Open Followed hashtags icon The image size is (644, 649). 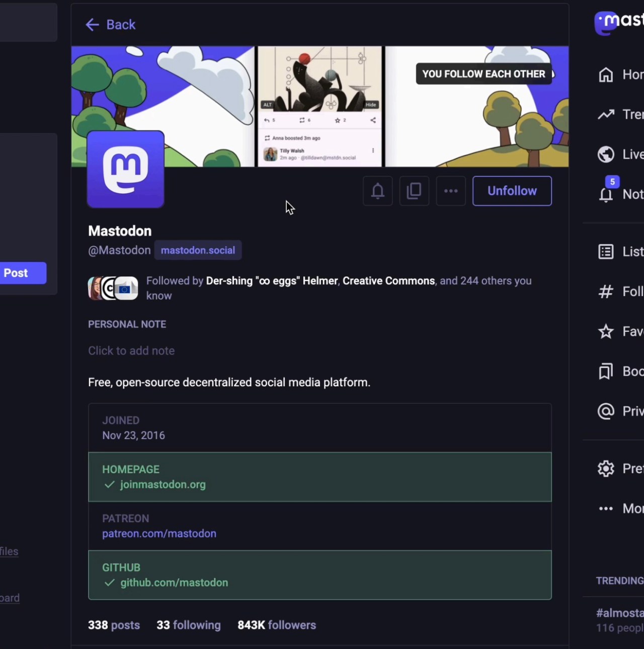[606, 292]
